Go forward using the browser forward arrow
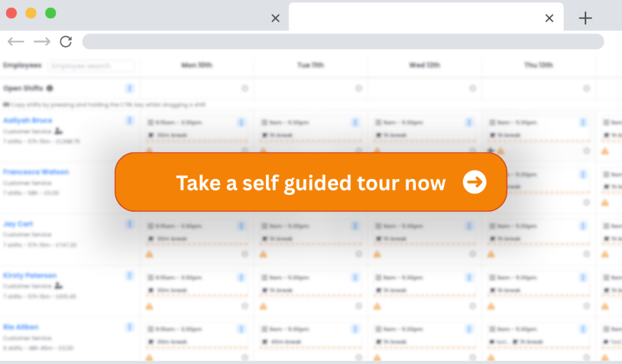This screenshot has height=364, width=622. tap(42, 42)
